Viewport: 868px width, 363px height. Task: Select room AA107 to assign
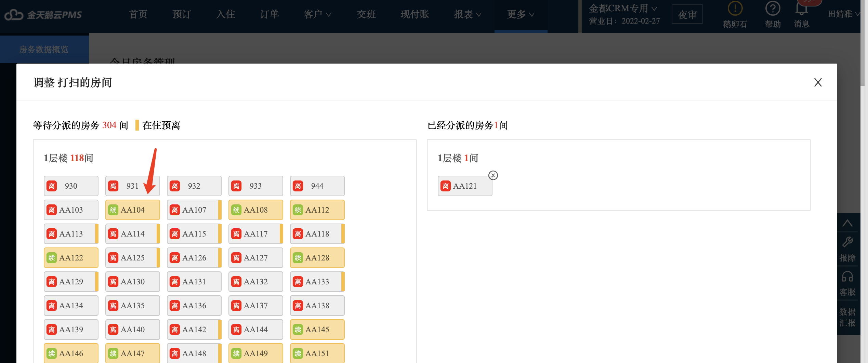tap(194, 210)
